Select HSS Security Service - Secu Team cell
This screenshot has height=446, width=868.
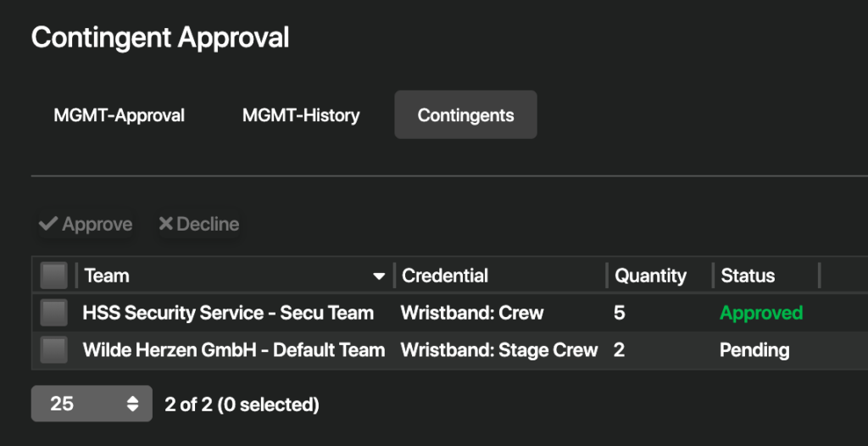tap(228, 313)
